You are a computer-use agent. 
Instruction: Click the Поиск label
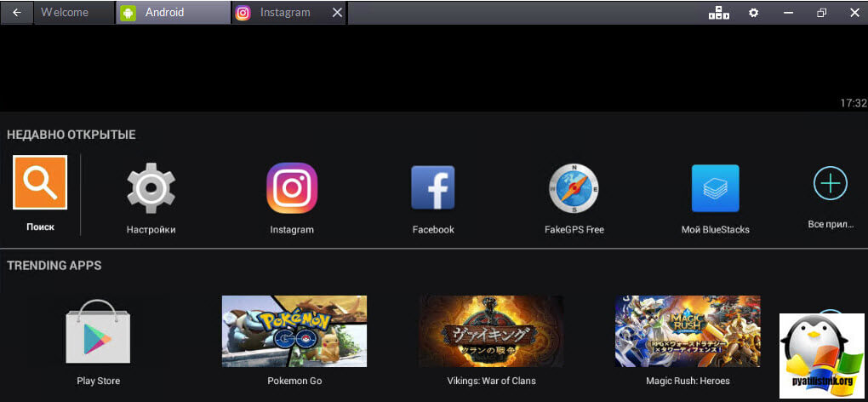40,227
